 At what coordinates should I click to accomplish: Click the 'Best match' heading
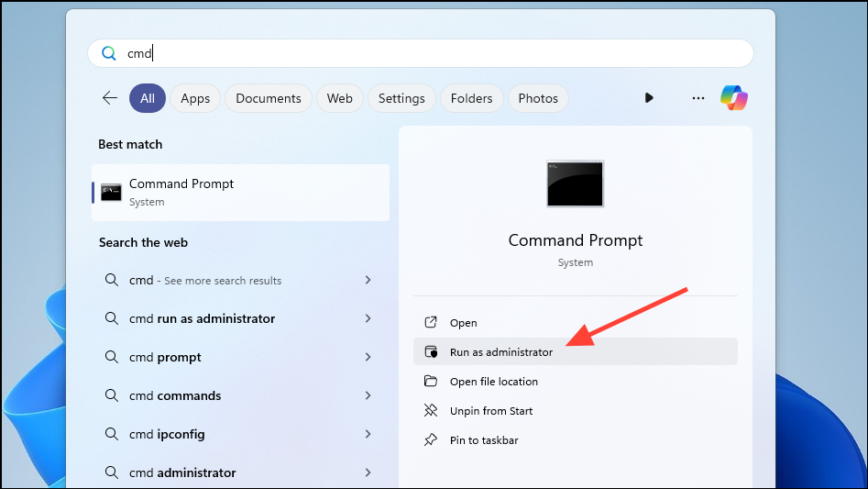[130, 145]
